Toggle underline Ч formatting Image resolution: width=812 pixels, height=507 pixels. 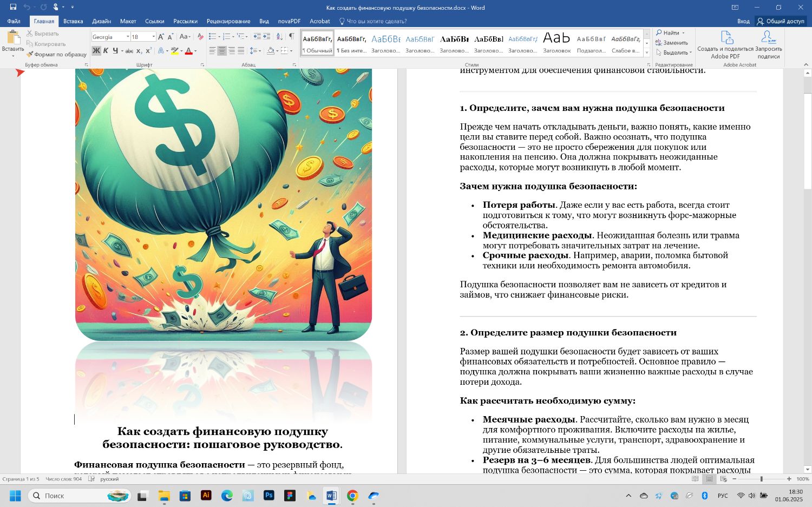pyautogui.click(x=115, y=51)
